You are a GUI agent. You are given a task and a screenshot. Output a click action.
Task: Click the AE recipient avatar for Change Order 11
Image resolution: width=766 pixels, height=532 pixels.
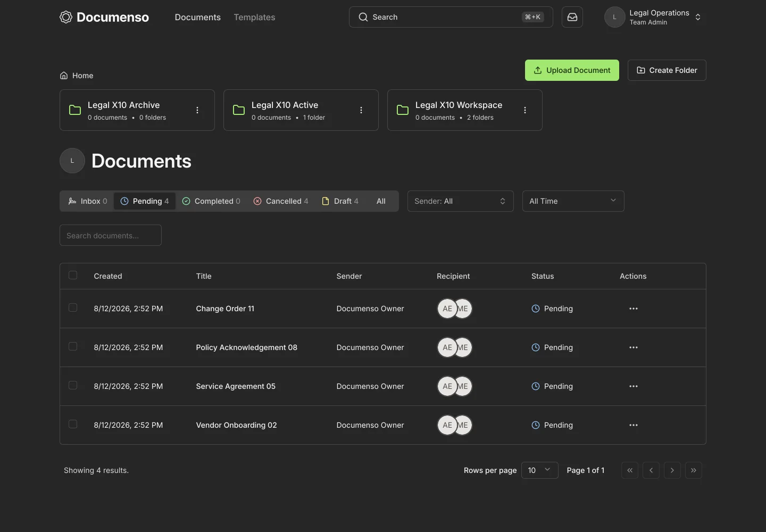[x=447, y=309]
